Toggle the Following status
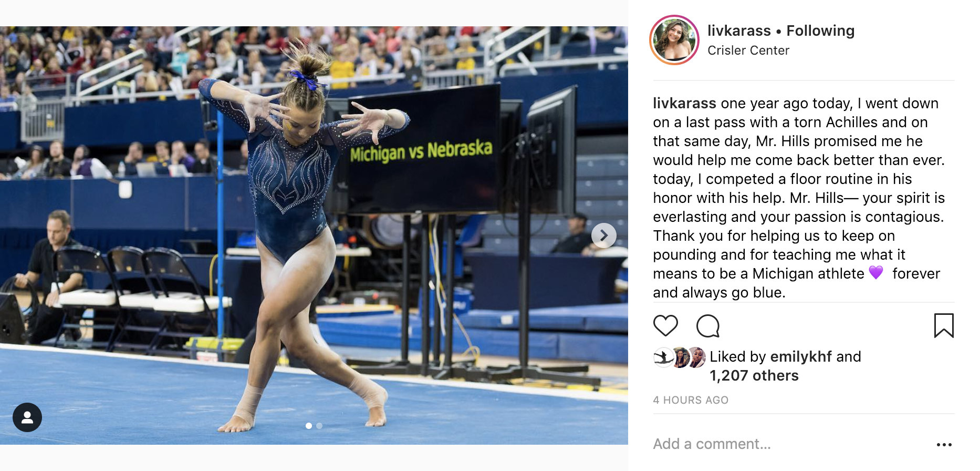Screen dimensions: 980x471 820,31
